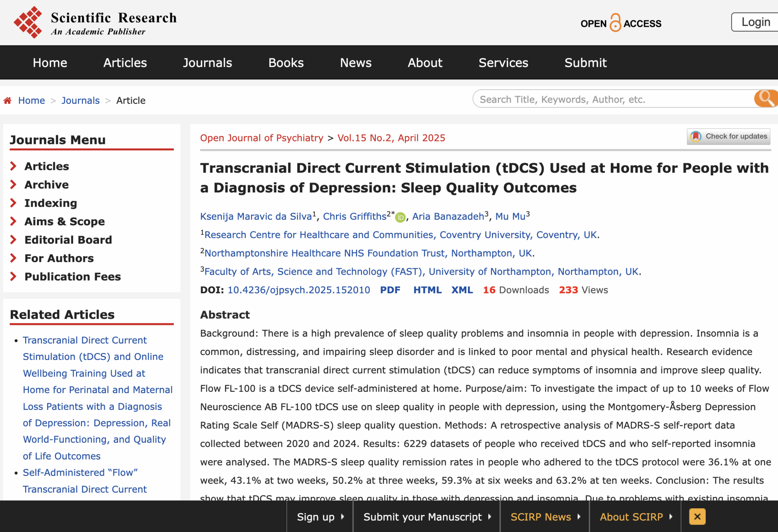Click Sign up in the bottom bar
This screenshot has width=778, height=532.
[316, 517]
